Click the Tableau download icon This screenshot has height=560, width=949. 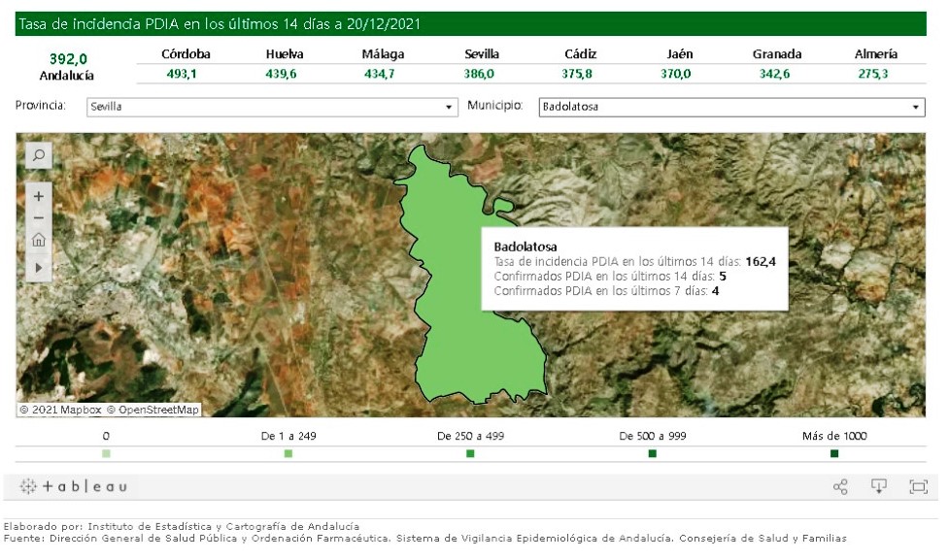[x=879, y=487]
